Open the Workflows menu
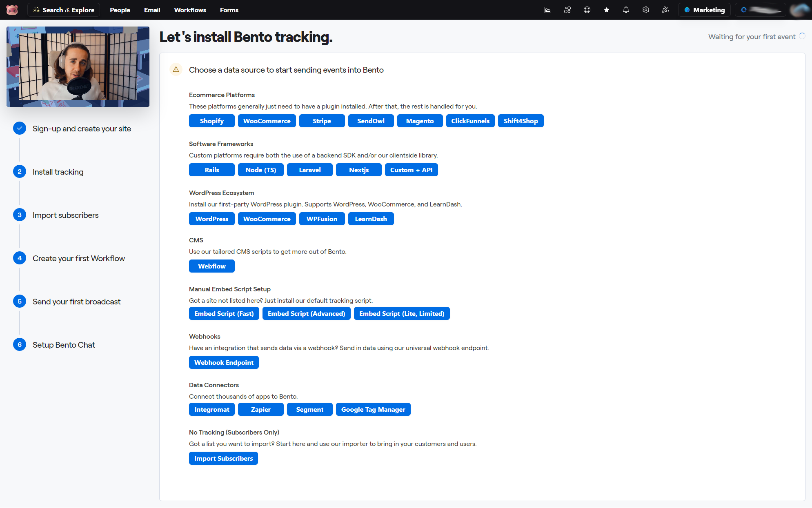Screen dimensions: 812x508 (x=190, y=10)
